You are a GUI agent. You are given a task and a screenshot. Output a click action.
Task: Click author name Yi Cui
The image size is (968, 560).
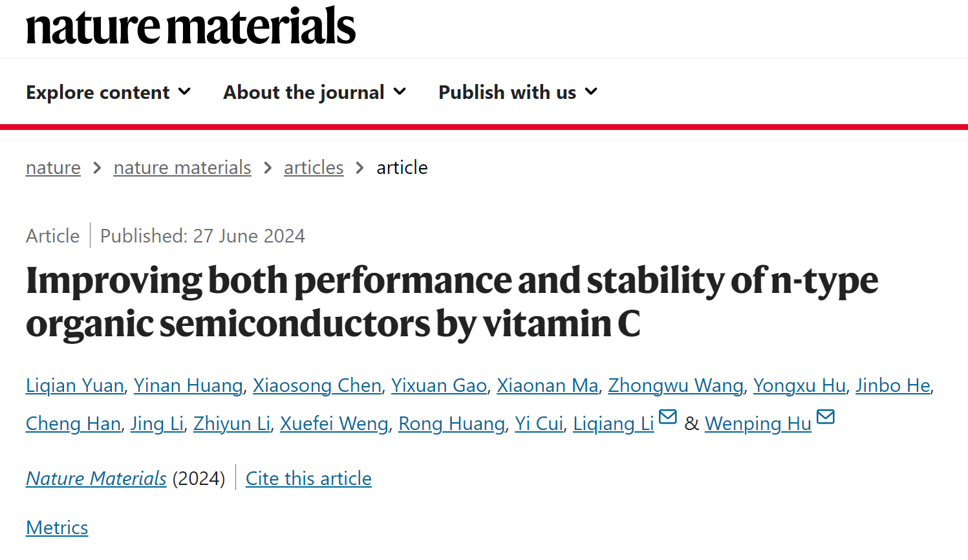pyautogui.click(x=539, y=424)
